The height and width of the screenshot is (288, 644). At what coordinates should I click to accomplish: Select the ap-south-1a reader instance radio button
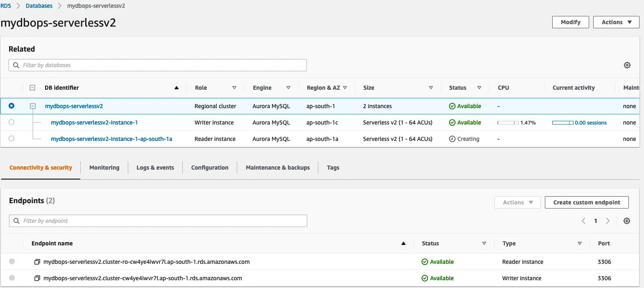[11, 138]
